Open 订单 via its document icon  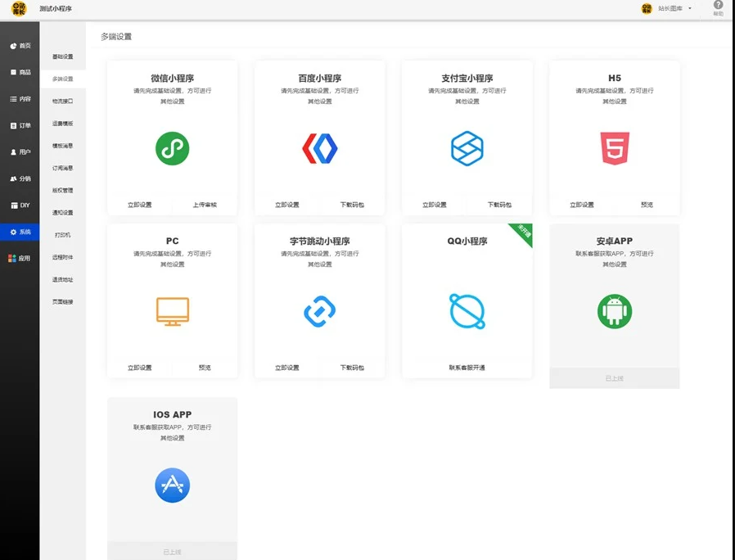point(13,126)
